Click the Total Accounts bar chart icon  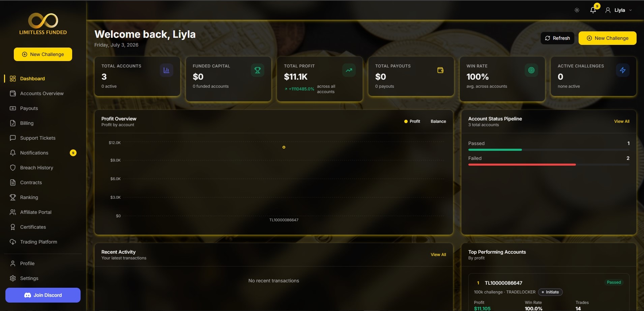pos(166,70)
